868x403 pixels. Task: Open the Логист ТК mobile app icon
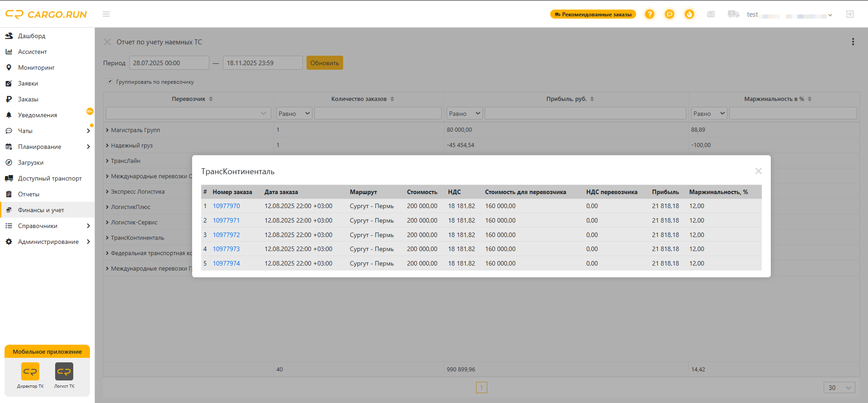[64, 375]
